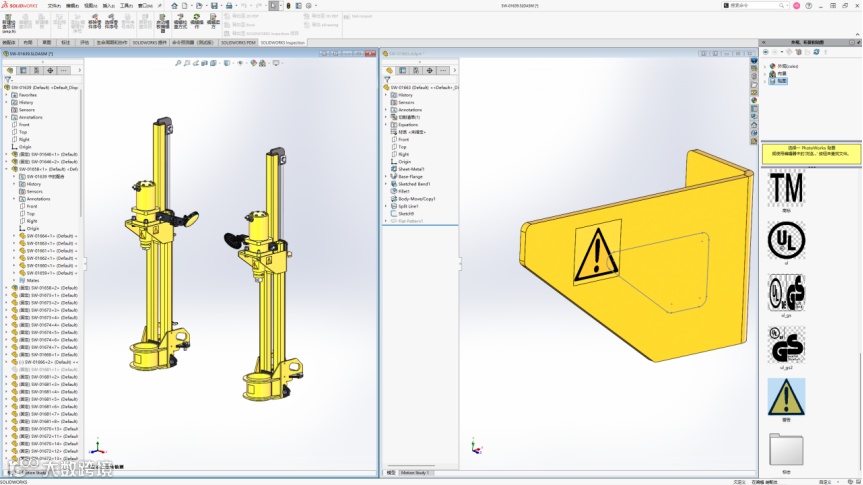Open the 文件 (File) menu
This screenshot has height=485, width=863.
tap(54, 6)
